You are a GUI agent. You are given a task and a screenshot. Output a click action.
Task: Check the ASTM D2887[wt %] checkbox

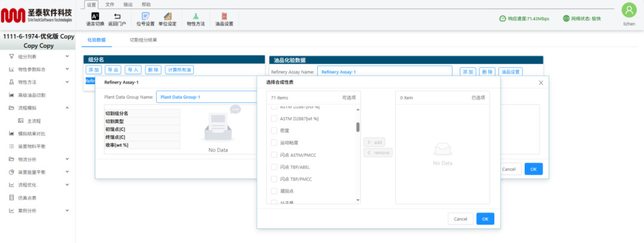pos(274,119)
